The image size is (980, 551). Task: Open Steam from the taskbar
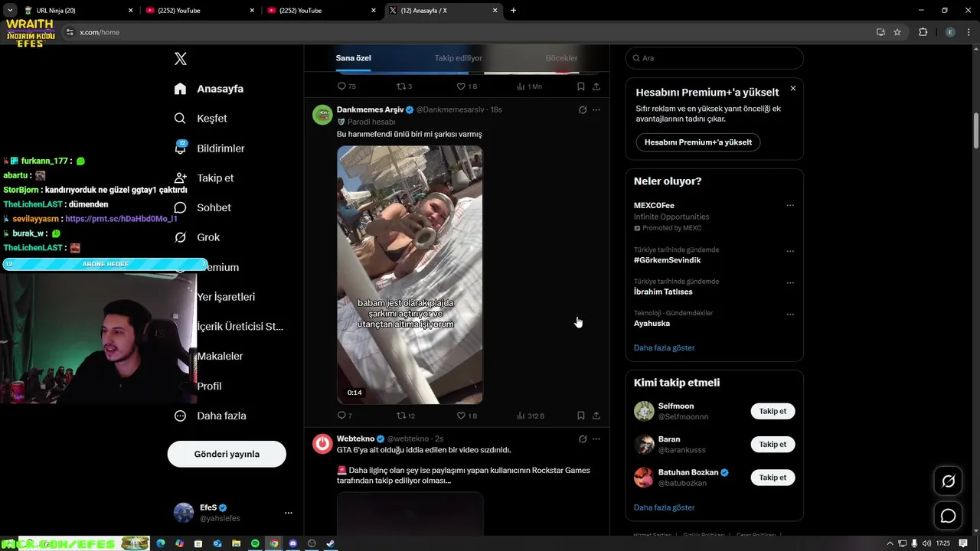330,543
